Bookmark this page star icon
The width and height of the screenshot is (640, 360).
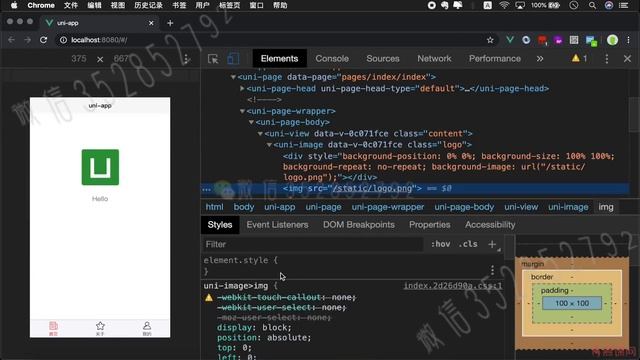point(490,40)
